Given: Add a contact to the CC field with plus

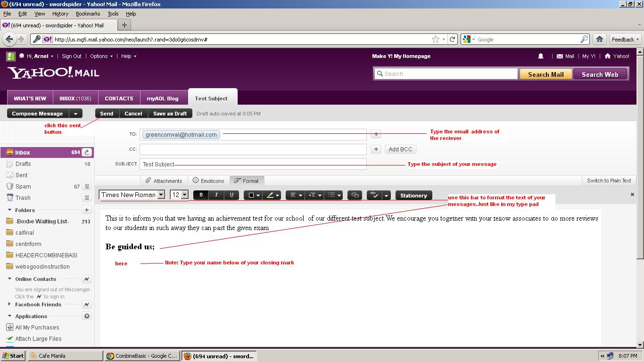Looking at the screenshot, I should 376,149.
